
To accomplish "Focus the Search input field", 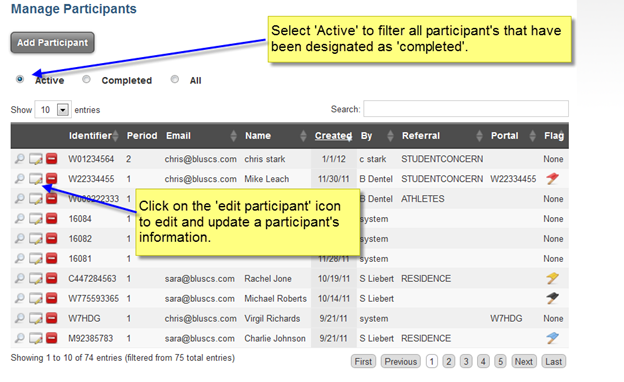I will tap(466, 109).
